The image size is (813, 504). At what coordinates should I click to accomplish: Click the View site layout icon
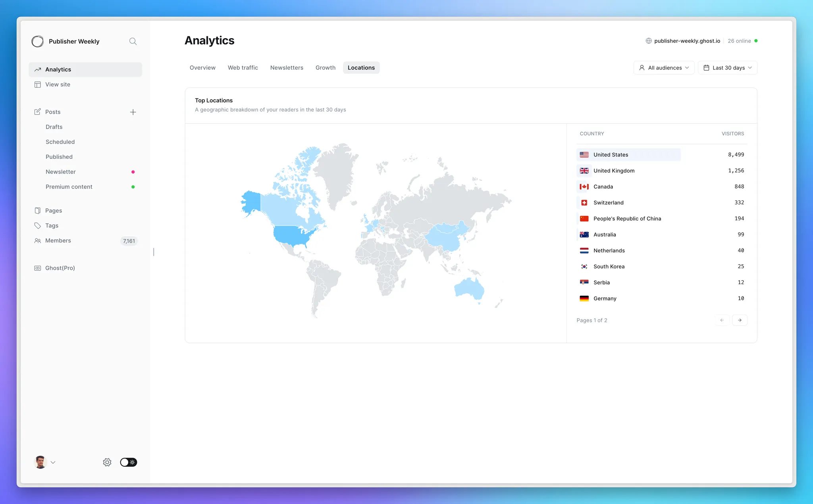point(38,85)
